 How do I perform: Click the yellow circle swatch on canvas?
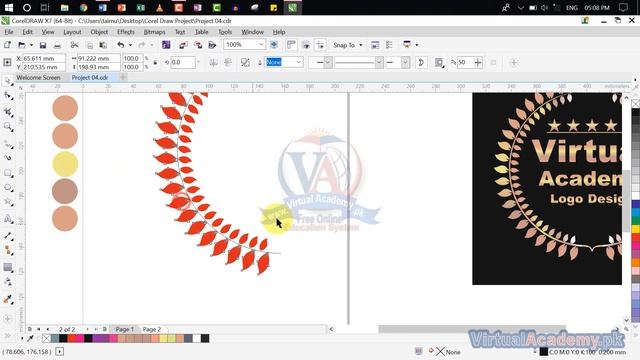pos(65,164)
